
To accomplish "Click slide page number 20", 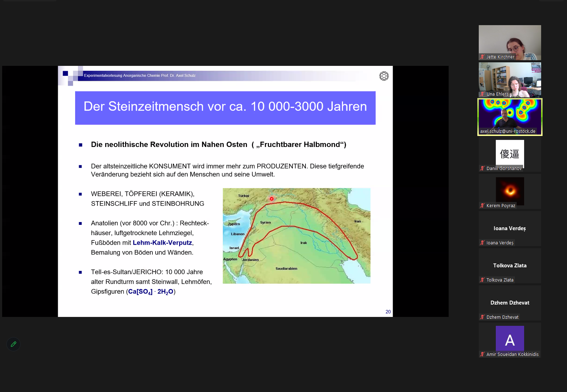I will pyautogui.click(x=388, y=312).
